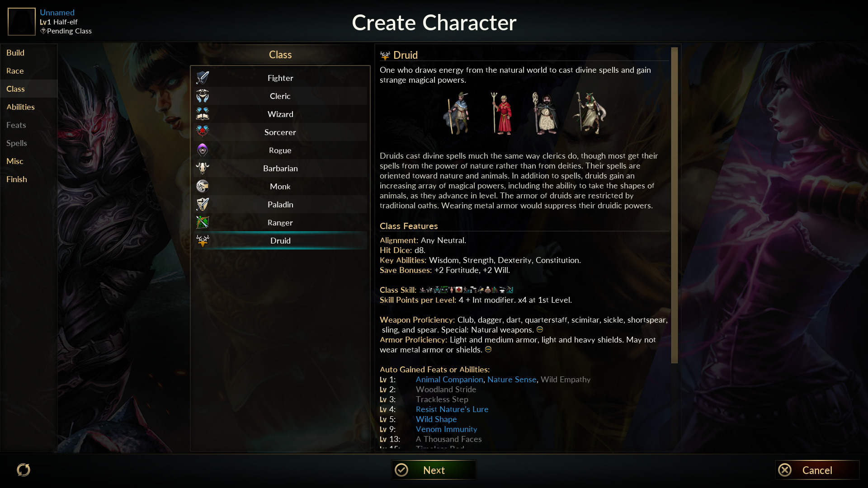Viewport: 868px width, 488px height.
Task: Pick the Barbarian skull icon
Action: pos(202,168)
